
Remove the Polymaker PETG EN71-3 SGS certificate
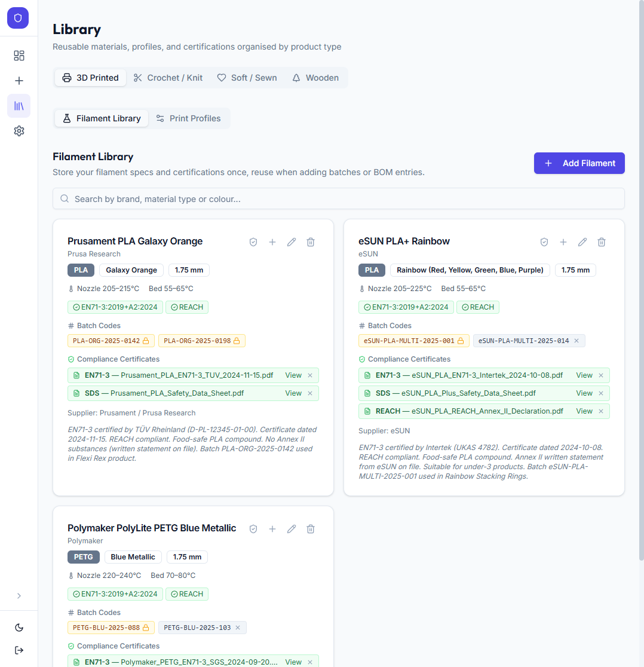coord(310,662)
